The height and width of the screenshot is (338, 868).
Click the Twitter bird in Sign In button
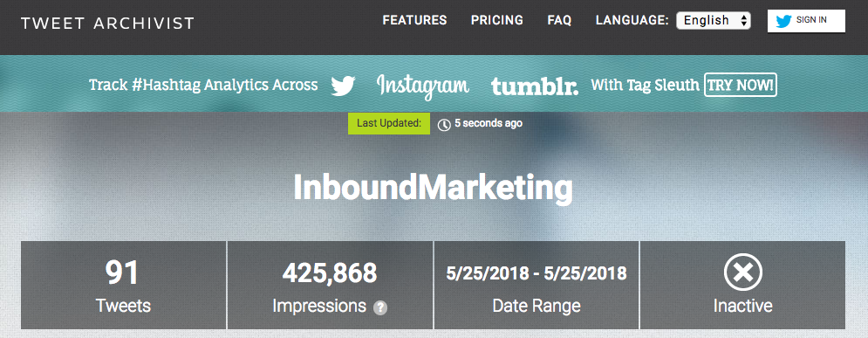tap(783, 21)
